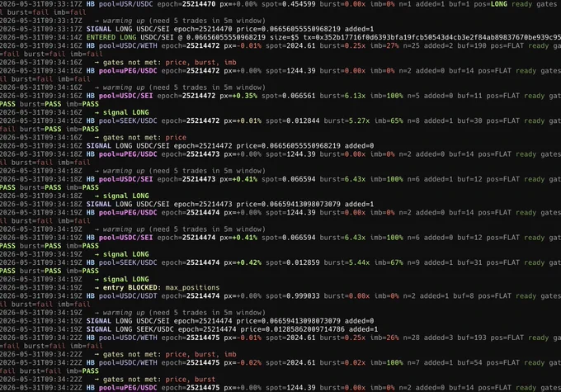Viewport: 561px width, 392px height.
Task: Select the "buf=190" buffer value
Action: [472, 45]
